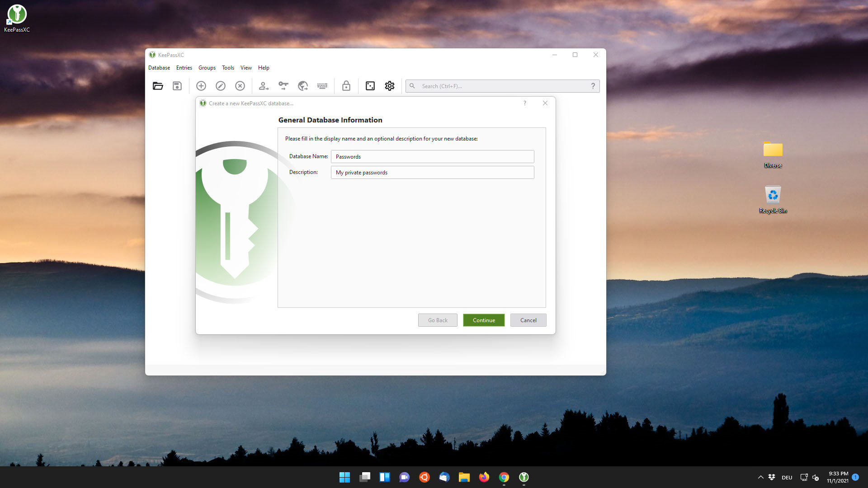Image resolution: width=868 pixels, height=488 pixels.
Task: Click the dialog's help question mark
Action: [x=525, y=103]
